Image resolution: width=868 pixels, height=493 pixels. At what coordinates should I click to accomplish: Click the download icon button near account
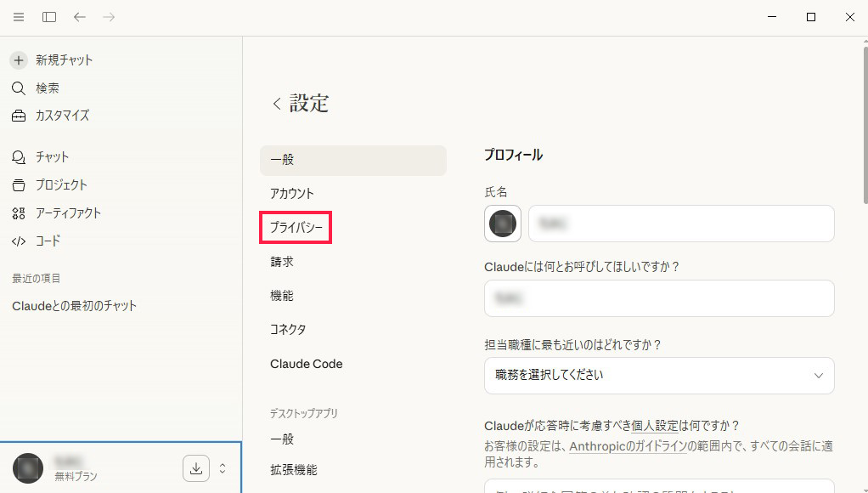[195, 468]
